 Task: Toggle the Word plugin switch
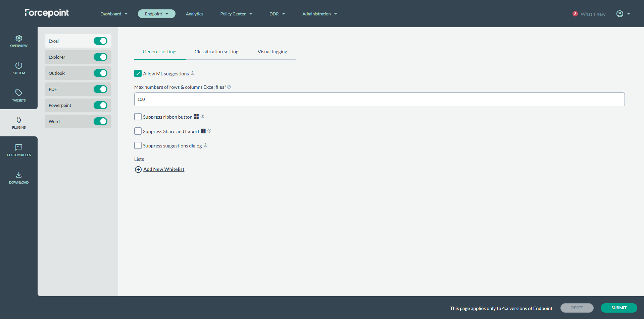coord(100,121)
